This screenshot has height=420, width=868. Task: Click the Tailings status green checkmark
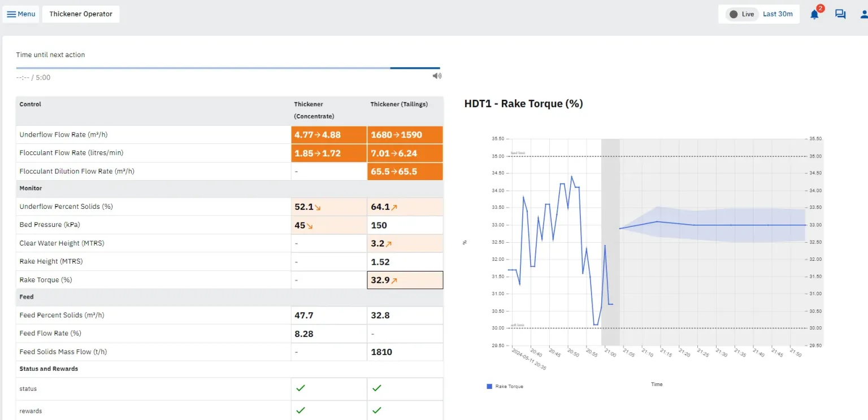click(377, 388)
